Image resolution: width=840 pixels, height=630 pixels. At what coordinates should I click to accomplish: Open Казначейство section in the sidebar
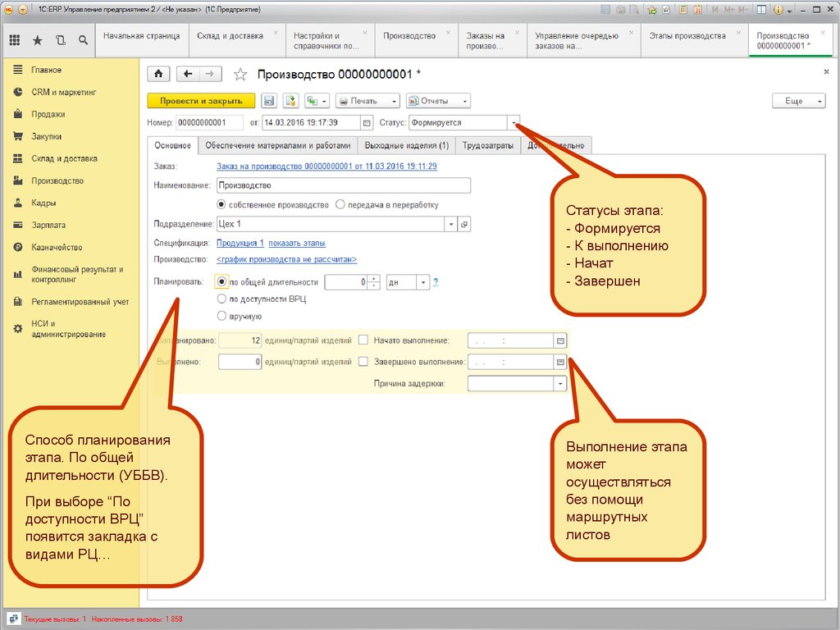point(57,248)
